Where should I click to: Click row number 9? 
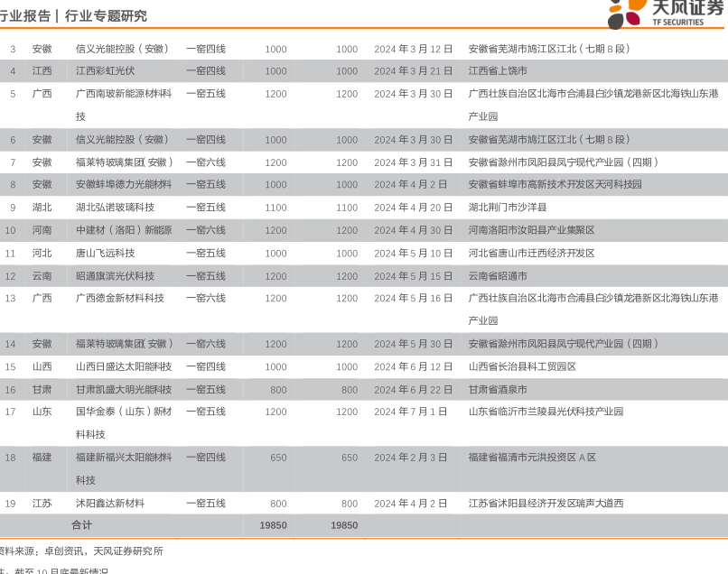[13, 208]
